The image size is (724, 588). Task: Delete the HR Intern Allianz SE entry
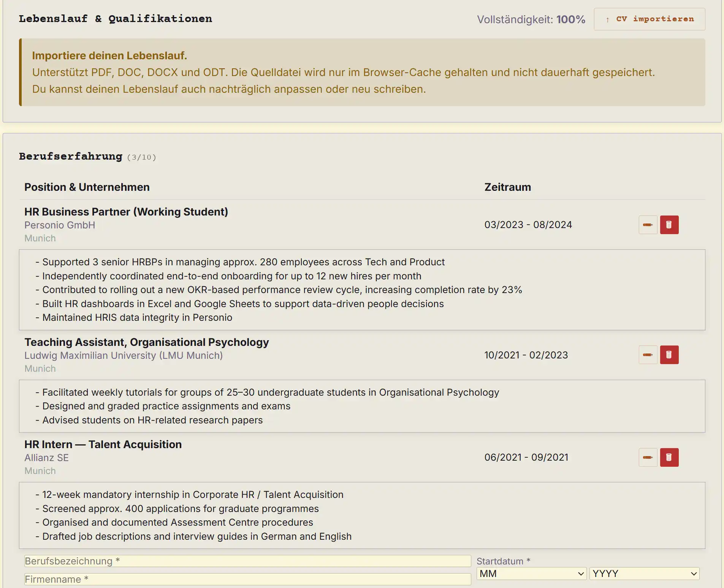(669, 457)
